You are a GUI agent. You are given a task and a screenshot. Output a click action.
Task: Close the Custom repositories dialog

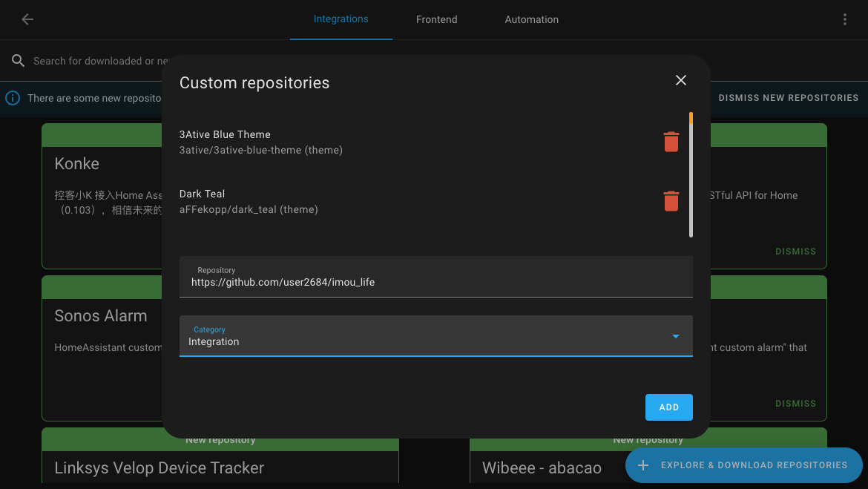pyautogui.click(x=680, y=80)
